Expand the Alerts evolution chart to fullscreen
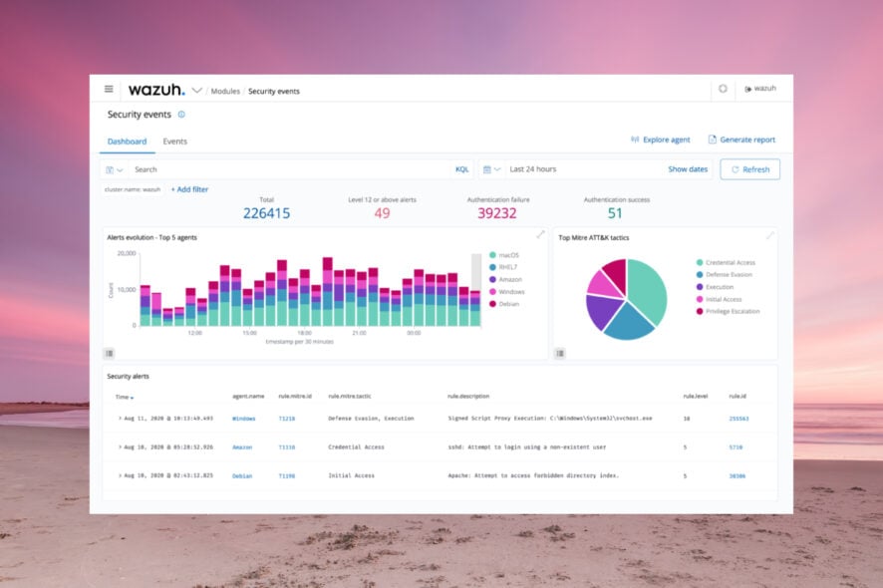Image resolution: width=883 pixels, height=588 pixels. point(540,234)
